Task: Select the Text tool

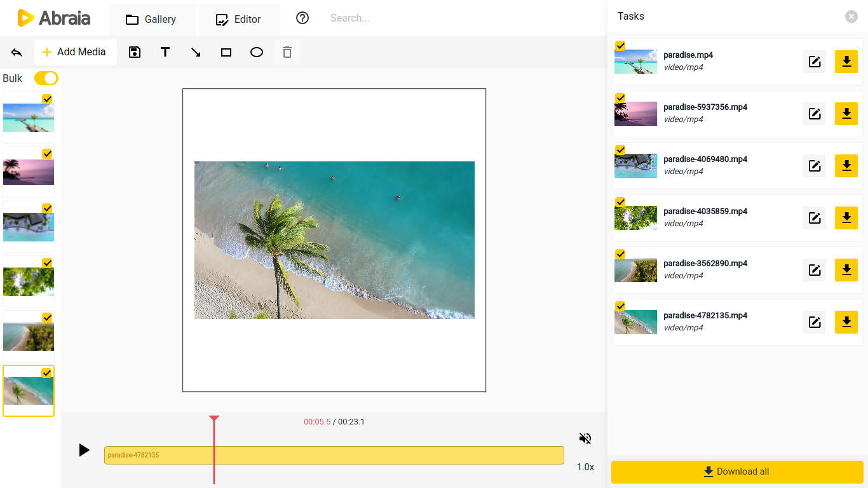Action: point(165,52)
